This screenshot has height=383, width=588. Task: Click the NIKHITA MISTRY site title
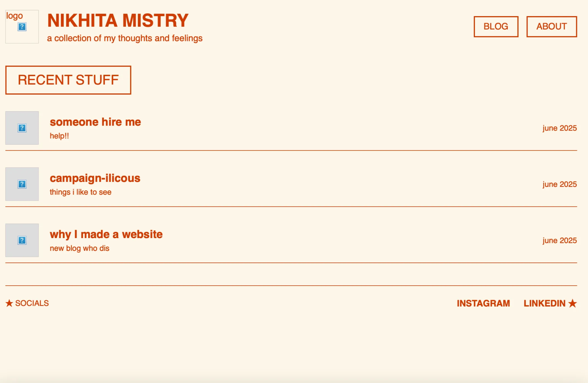(x=118, y=21)
